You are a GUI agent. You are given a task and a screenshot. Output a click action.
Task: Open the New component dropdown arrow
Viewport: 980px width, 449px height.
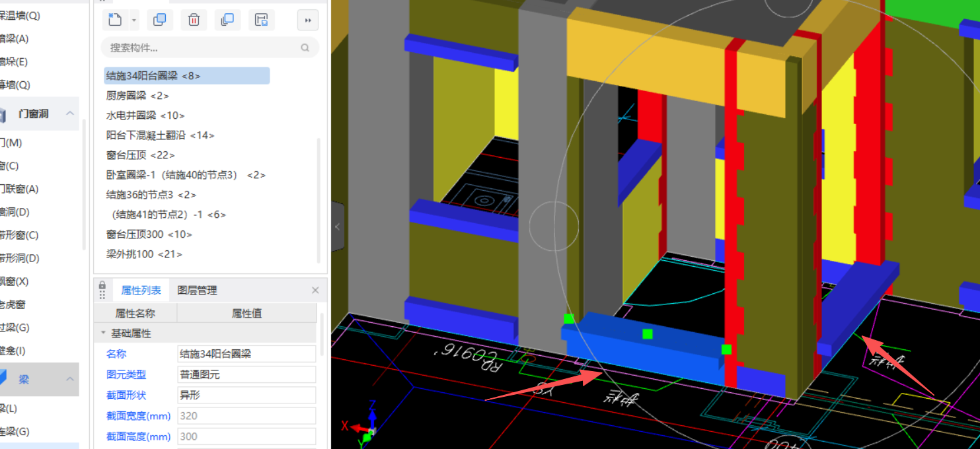[x=134, y=20]
